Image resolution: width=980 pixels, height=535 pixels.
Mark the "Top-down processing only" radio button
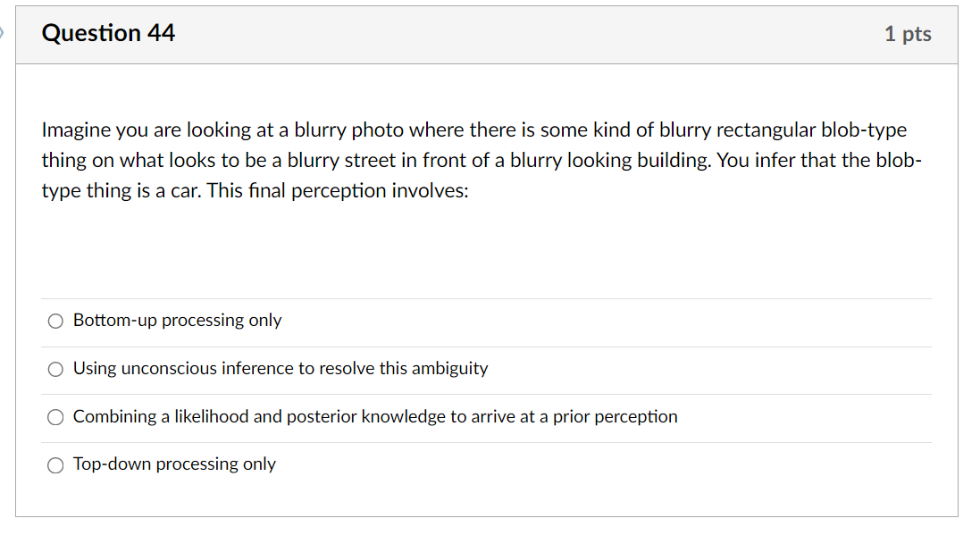tap(56, 464)
